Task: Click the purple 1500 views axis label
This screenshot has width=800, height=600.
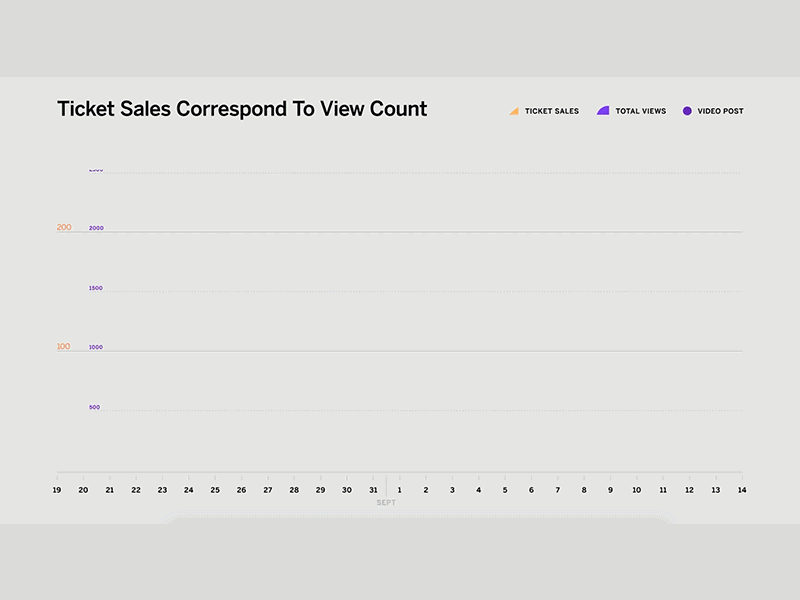Action: point(95,288)
